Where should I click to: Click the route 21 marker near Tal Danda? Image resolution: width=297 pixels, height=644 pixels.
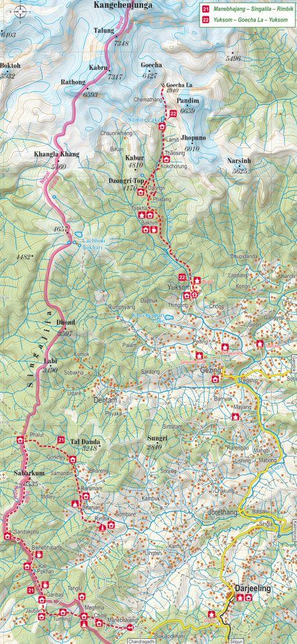point(61,440)
